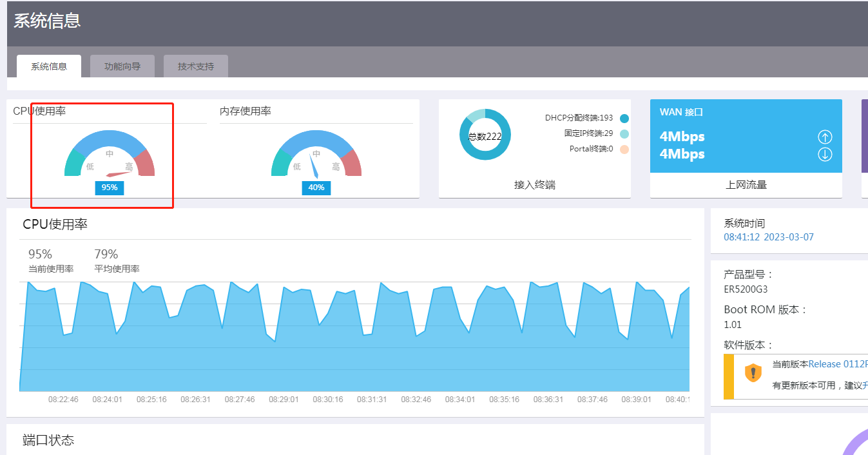Switch to the 功能向导 tab
Screen dimensions: 868x455
click(x=122, y=66)
